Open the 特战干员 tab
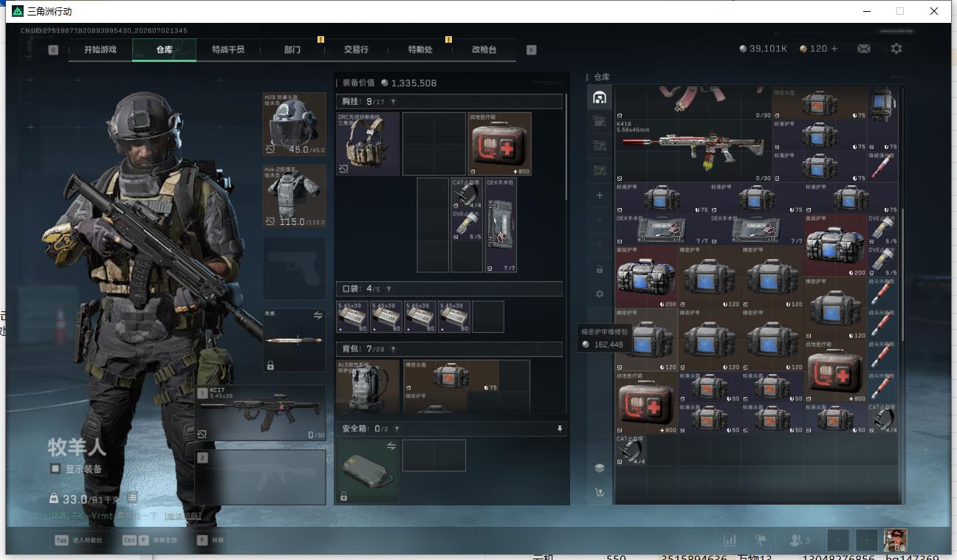Image resolution: width=957 pixels, height=560 pixels. tap(227, 49)
